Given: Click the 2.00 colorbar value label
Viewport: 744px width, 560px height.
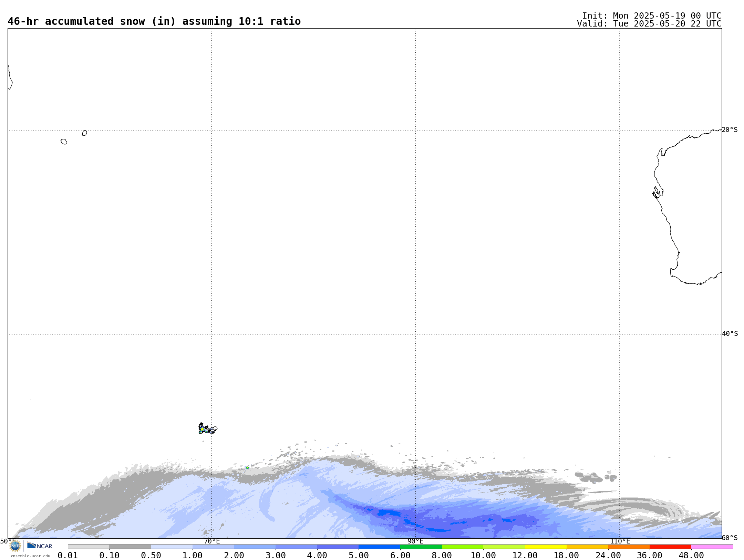Looking at the screenshot, I should 234,556.
